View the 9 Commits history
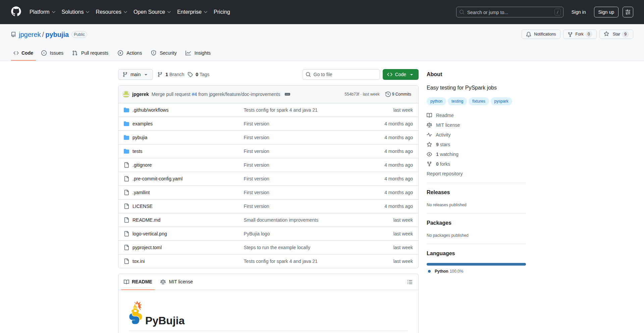 click(398, 94)
